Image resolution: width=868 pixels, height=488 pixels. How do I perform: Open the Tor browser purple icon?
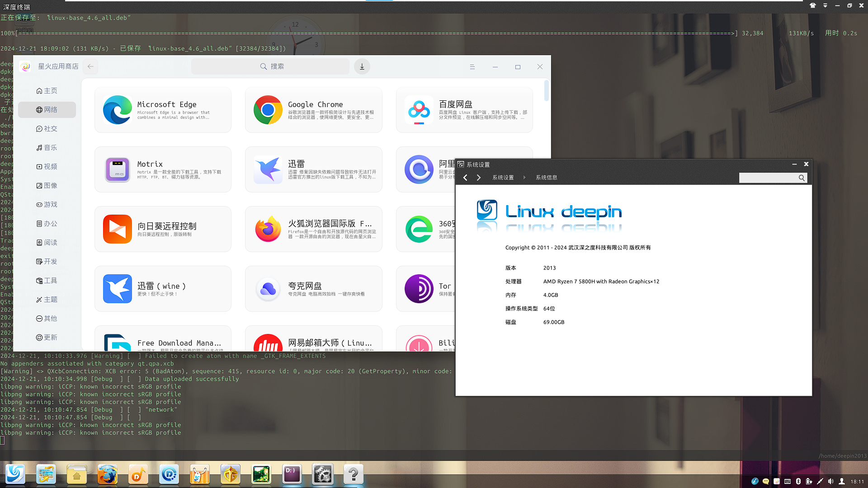419,289
